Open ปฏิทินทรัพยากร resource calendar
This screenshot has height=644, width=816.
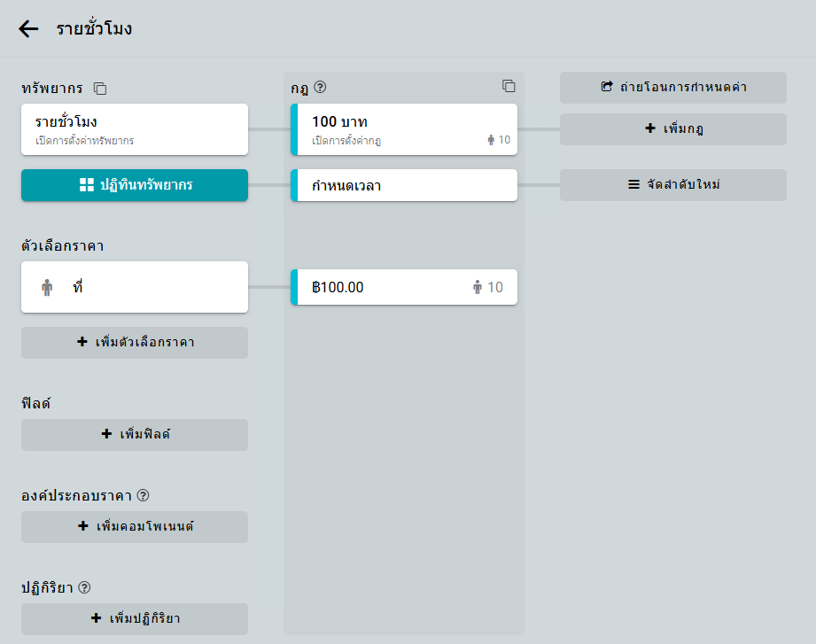[x=135, y=185]
